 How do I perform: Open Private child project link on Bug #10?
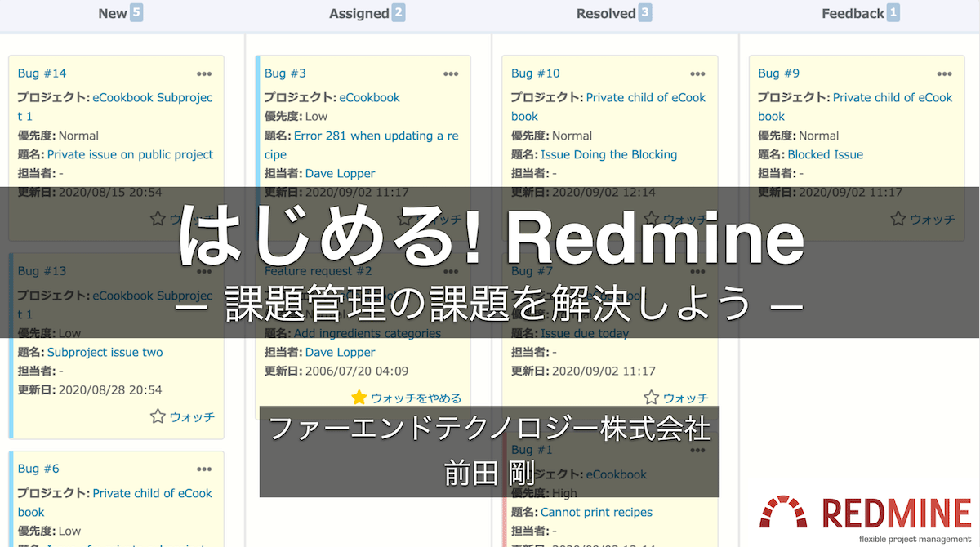click(608, 106)
